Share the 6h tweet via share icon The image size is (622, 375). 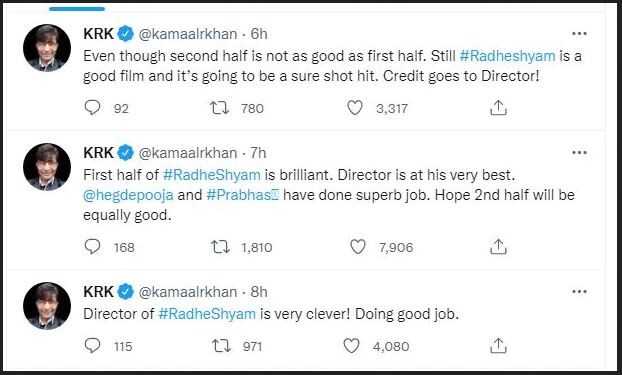pyautogui.click(x=498, y=108)
